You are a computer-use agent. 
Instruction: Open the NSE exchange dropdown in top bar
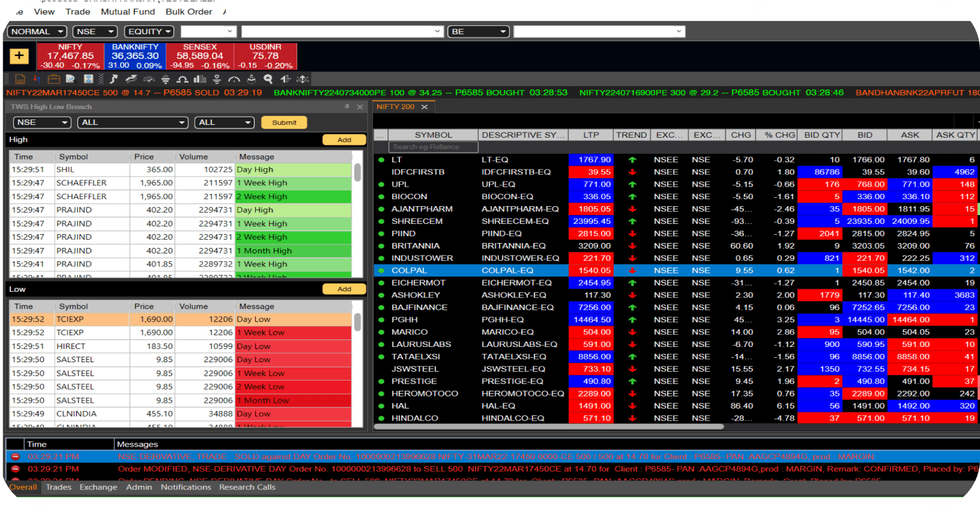point(95,31)
